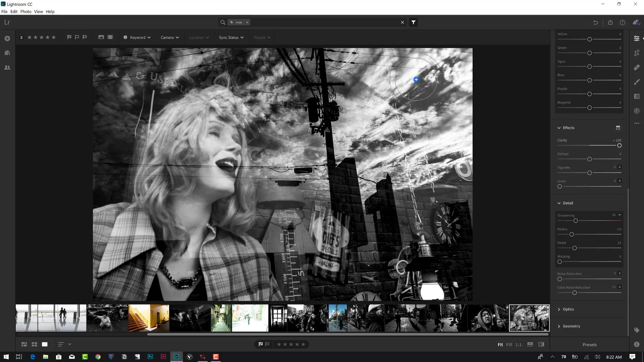
Task: Select the hooded man thumbnail
Action: click(x=488, y=318)
